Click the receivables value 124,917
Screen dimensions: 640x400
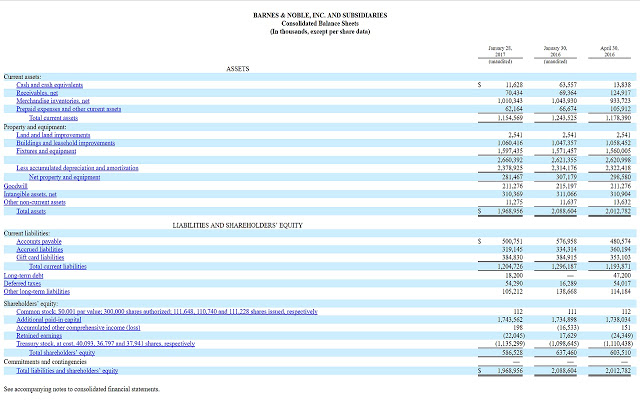pos(620,93)
